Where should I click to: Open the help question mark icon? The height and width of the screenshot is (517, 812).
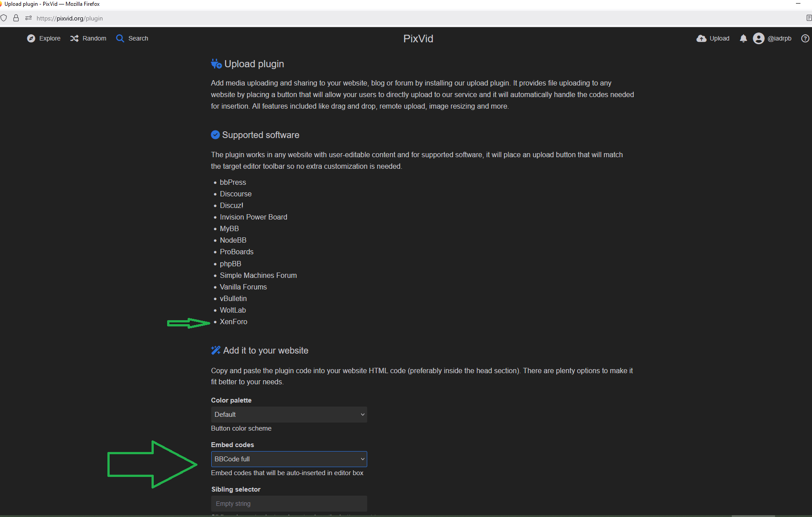(805, 38)
